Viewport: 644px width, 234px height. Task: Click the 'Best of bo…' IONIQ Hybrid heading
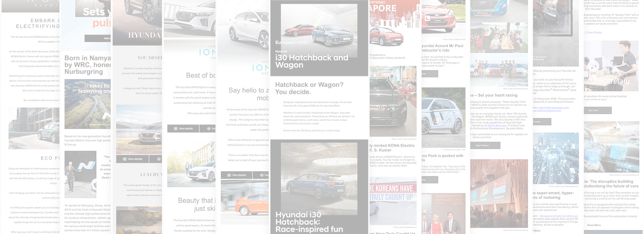pos(201,75)
